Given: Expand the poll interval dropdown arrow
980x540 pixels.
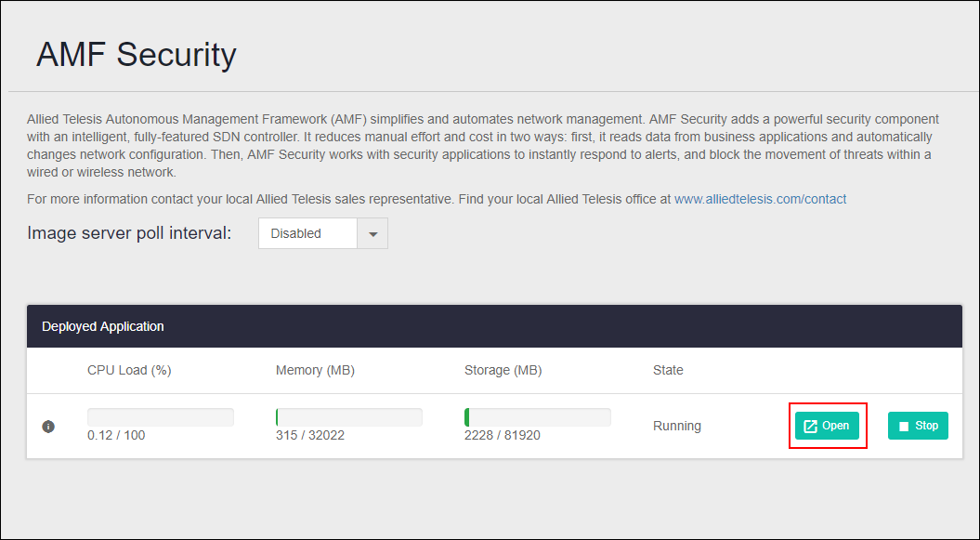Looking at the screenshot, I should click(372, 234).
